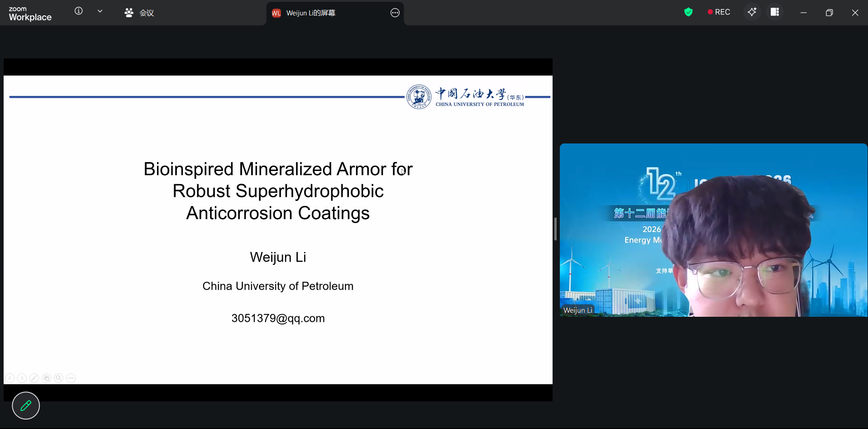Click the email 3051379@qq.com on slide
The image size is (868, 429).
pos(278,318)
